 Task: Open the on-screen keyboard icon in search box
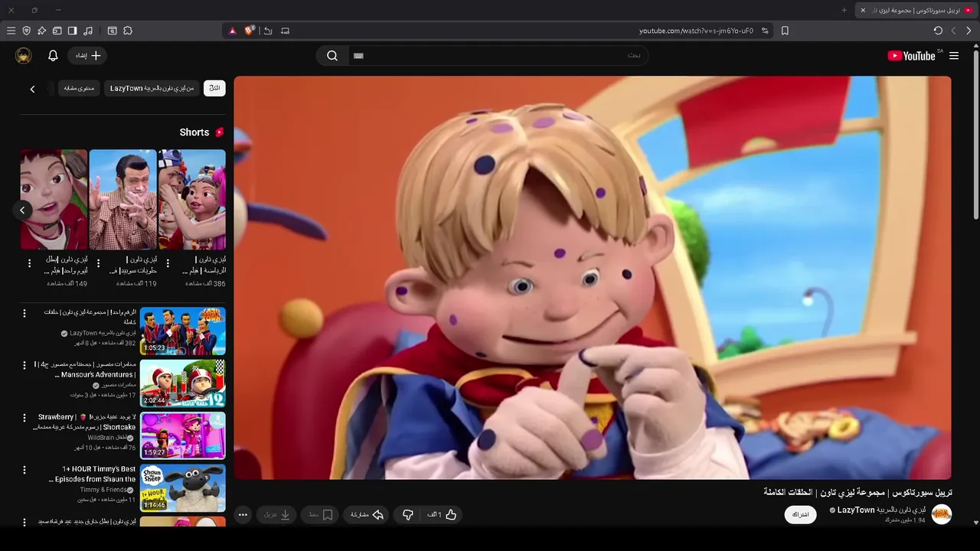[x=358, y=56]
